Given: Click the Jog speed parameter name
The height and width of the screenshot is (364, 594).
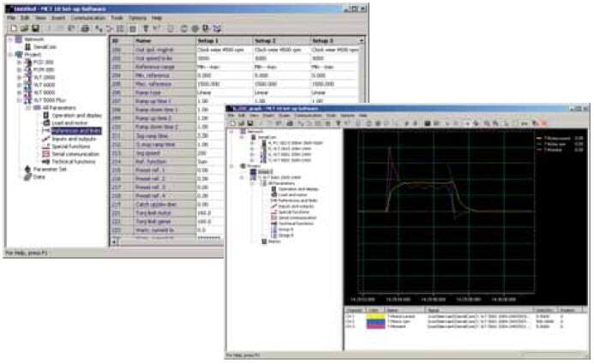Looking at the screenshot, I should tap(148, 153).
